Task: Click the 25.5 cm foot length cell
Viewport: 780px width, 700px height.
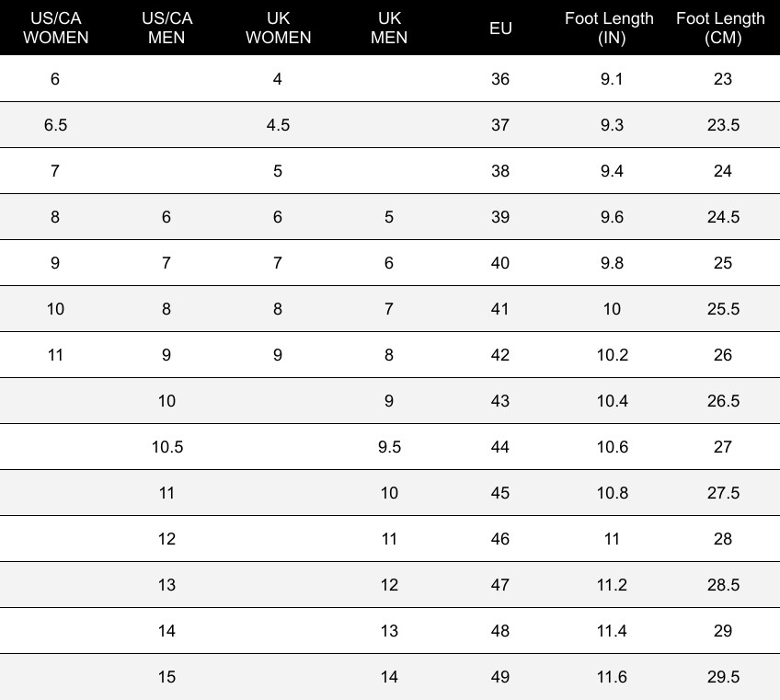Action: (722, 309)
